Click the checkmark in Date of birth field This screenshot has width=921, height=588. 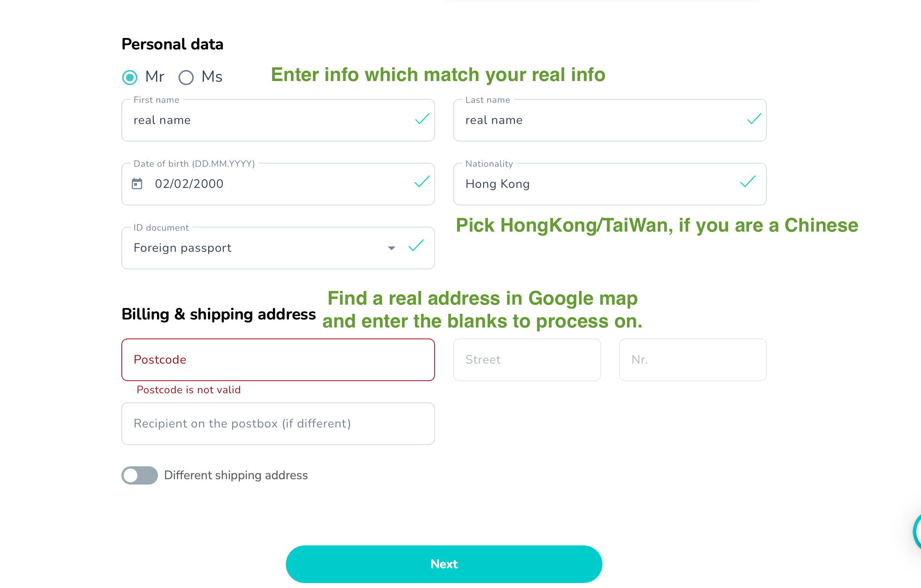coord(422,182)
